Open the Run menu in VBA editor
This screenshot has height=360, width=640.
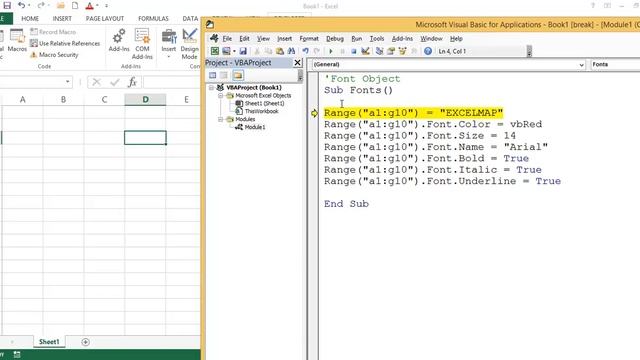click(x=357, y=39)
